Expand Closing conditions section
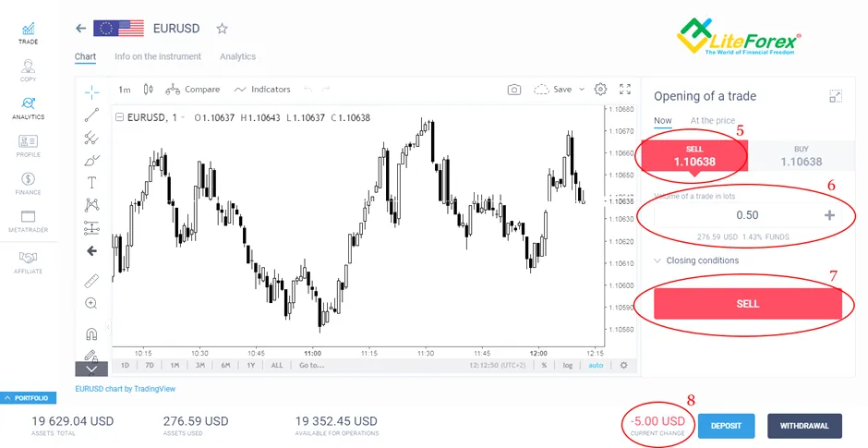The image size is (868, 448). 696,260
